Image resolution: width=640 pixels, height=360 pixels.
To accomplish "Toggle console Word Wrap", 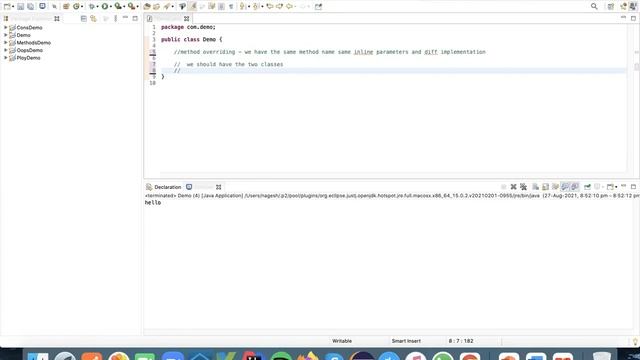I will pyautogui.click(x=555, y=187).
